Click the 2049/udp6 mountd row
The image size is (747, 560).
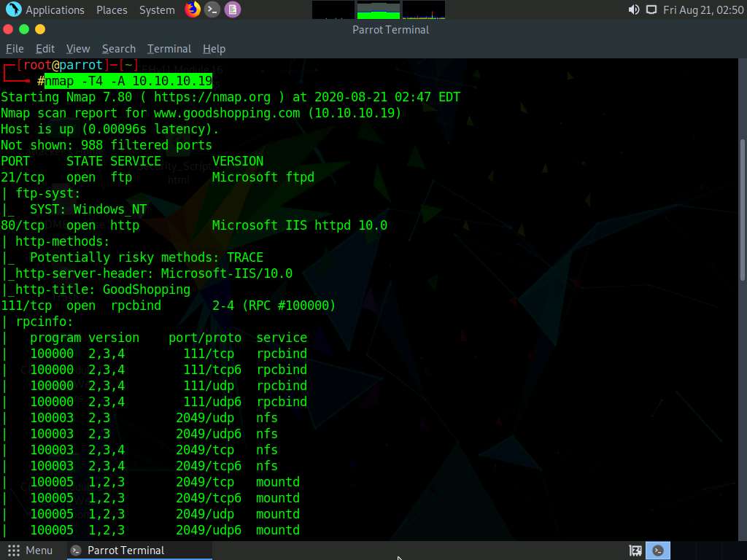(165, 530)
